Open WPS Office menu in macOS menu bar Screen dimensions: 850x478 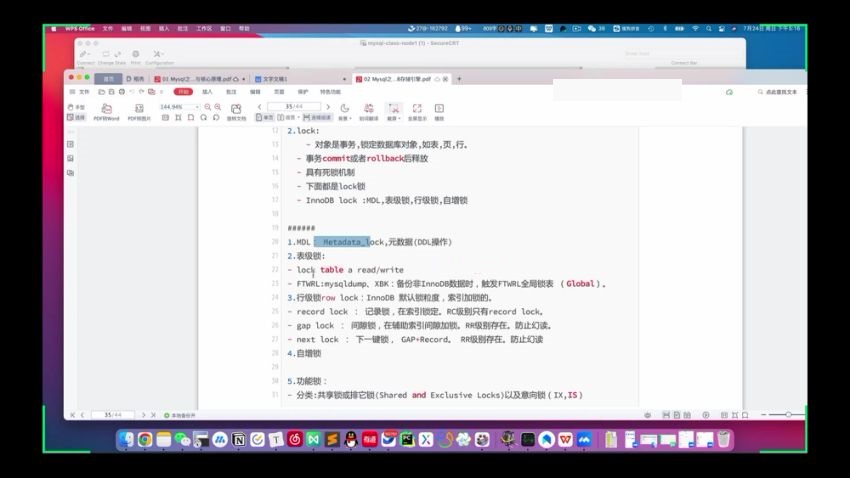[80, 29]
